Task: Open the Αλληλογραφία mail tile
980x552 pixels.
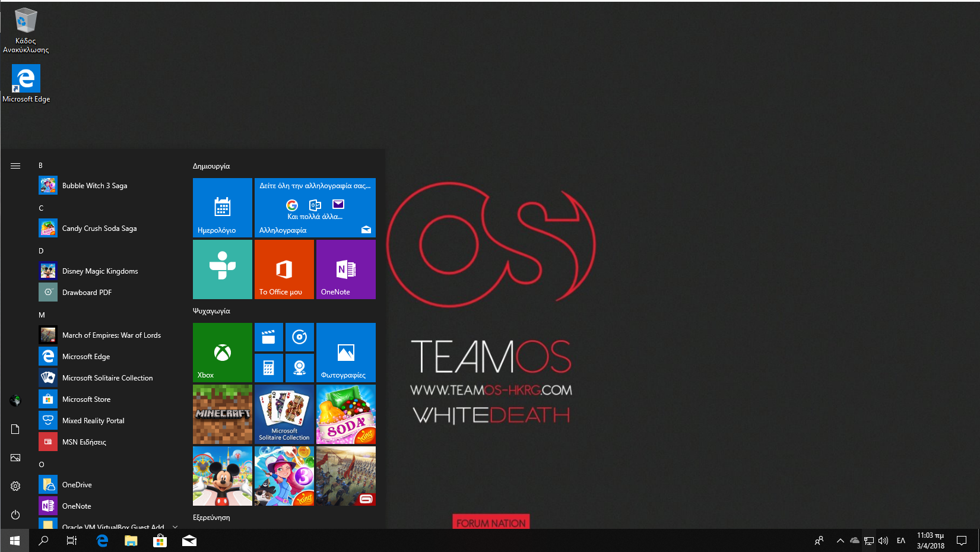Action: point(315,208)
